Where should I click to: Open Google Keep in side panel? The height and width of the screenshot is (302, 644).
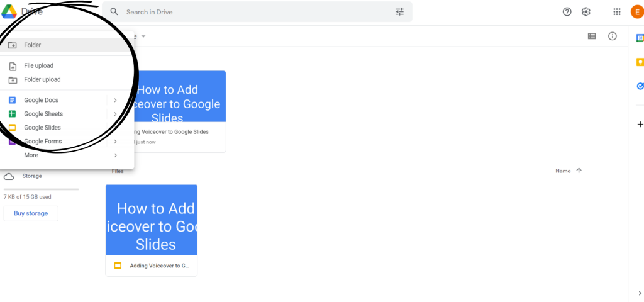point(640,62)
